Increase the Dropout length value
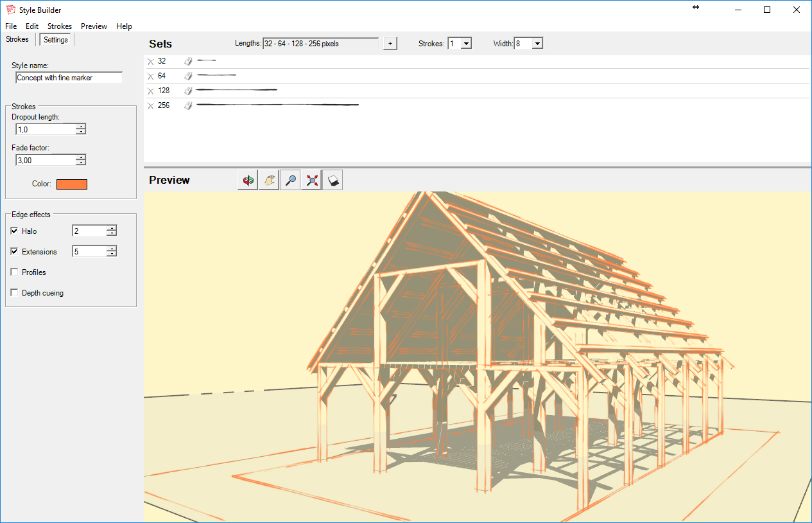Viewport: 812px width, 523px height. (80, 127)
